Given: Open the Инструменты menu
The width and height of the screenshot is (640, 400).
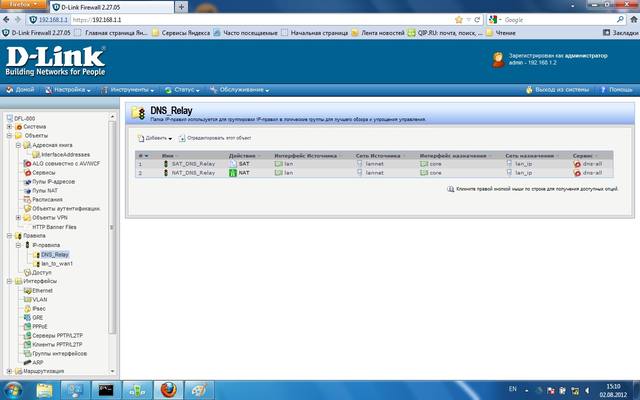Looking at the screenshot, I should pos(128,90).
